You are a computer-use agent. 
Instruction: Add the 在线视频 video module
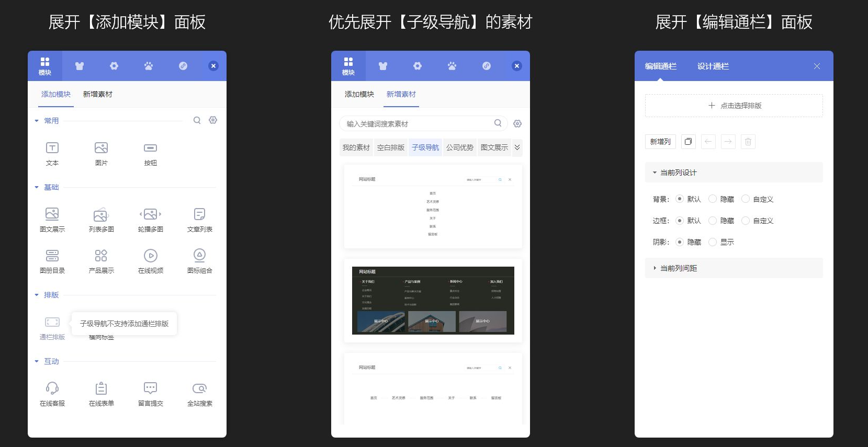[x=150, y=261]
